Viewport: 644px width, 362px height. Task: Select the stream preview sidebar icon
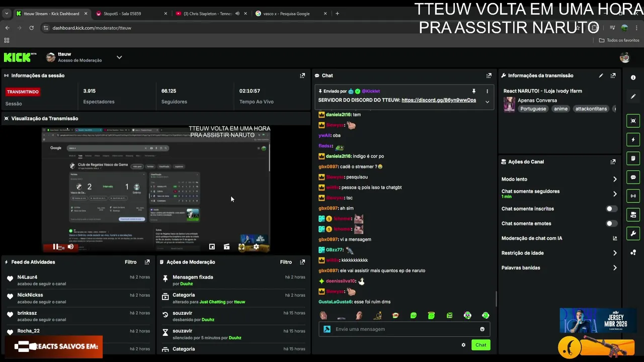633,121
